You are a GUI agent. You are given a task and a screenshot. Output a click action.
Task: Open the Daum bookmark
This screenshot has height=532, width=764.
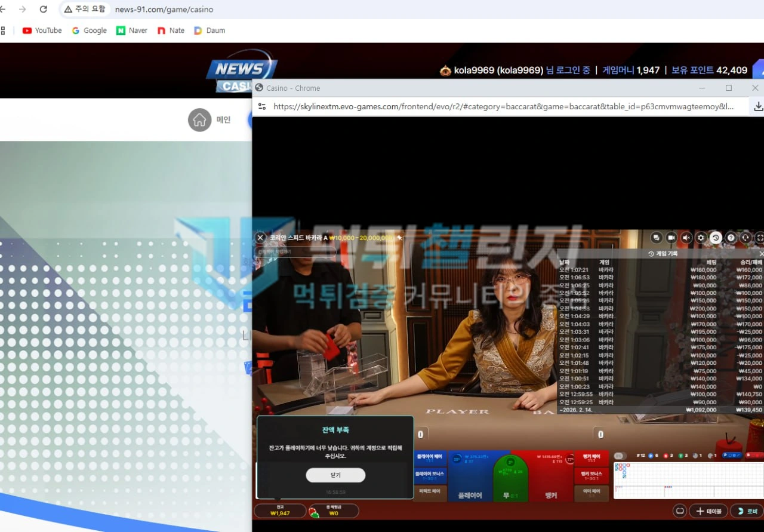pyautogui.click(x=210, y=30)
